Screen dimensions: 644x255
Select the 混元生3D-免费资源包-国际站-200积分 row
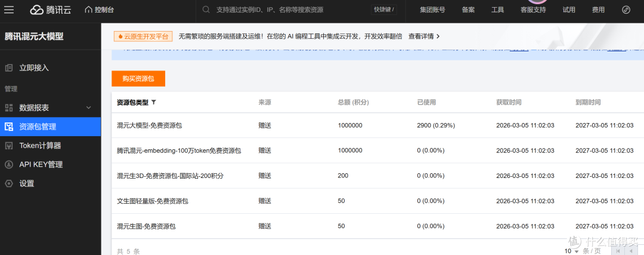pos(378,176)
